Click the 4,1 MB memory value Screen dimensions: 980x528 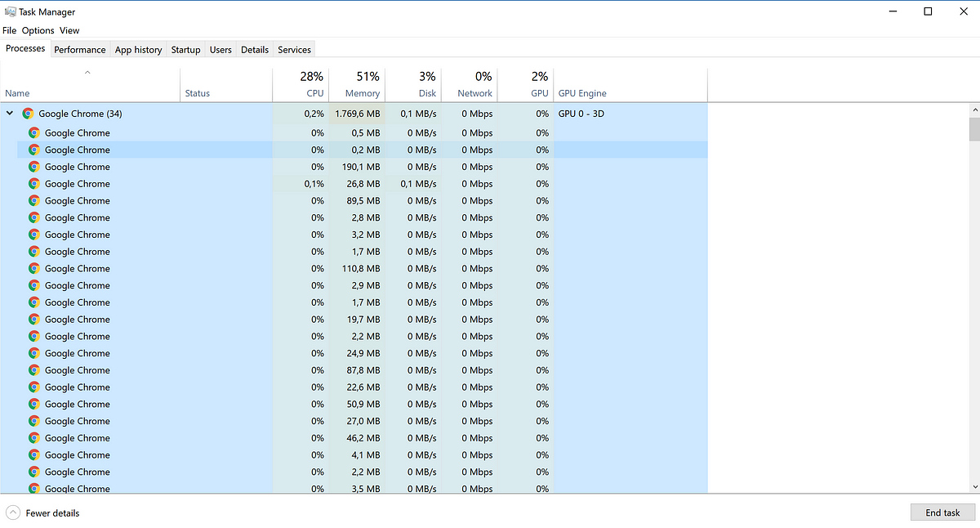click(x=366, y=455)
